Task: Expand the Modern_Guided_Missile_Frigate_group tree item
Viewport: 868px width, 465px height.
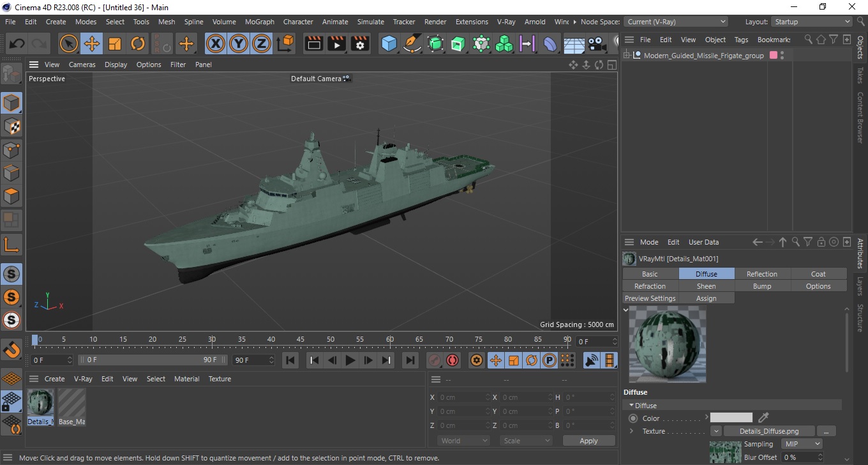Action: coord(627,56)
